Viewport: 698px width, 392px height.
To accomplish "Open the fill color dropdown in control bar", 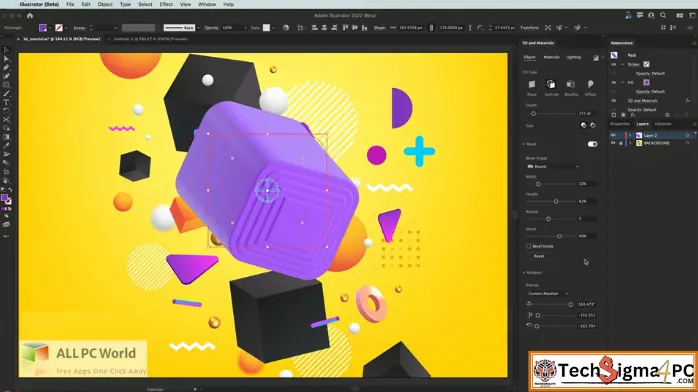I will pyautogui.click(x=50, y=28).
